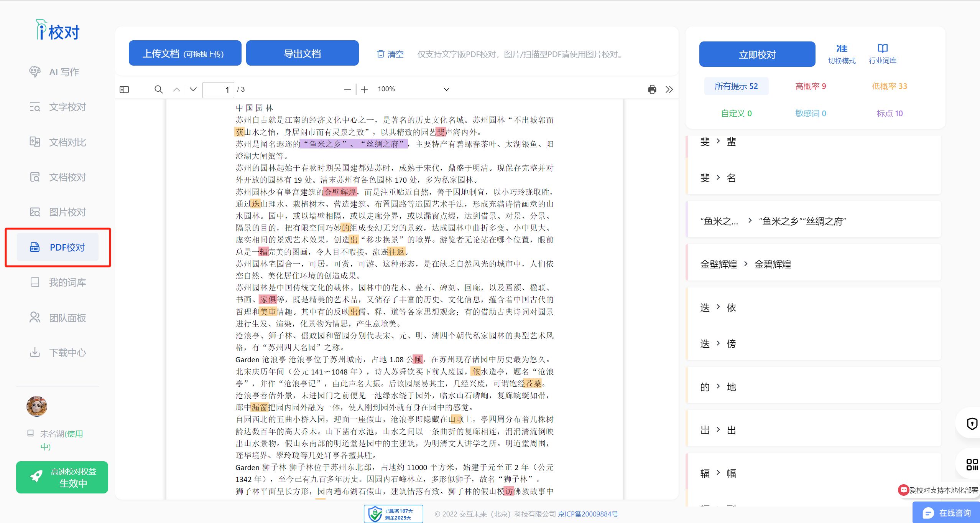Click the zoom out minus icon
Image resolution: width=980 pixels, height=523 pixels.
point(347,90)
